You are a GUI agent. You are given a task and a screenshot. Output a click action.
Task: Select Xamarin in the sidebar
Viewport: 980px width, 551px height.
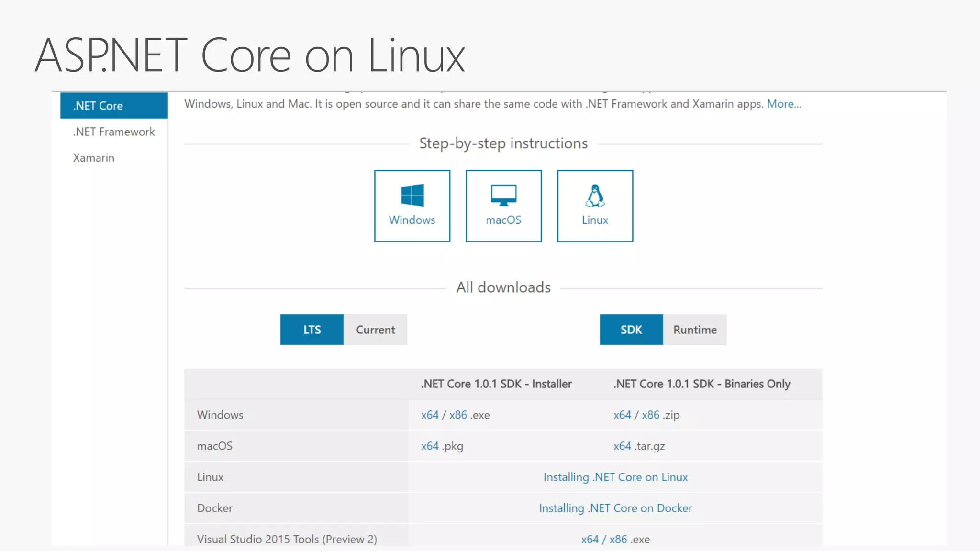coord(94,158)
